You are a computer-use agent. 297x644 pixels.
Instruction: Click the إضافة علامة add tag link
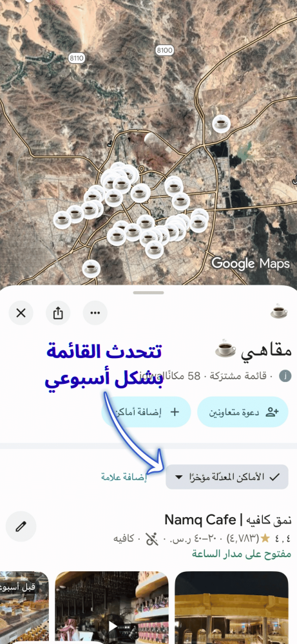point(124,477)
